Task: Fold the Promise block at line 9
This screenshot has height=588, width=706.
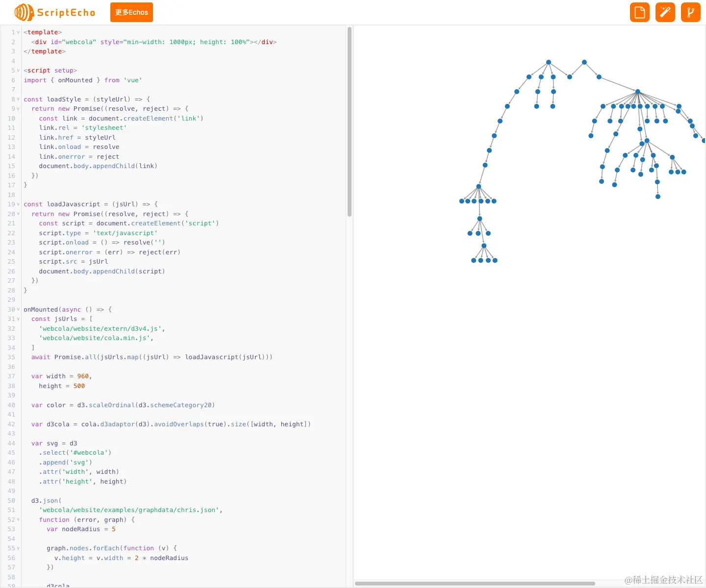Action: (19, 109)
